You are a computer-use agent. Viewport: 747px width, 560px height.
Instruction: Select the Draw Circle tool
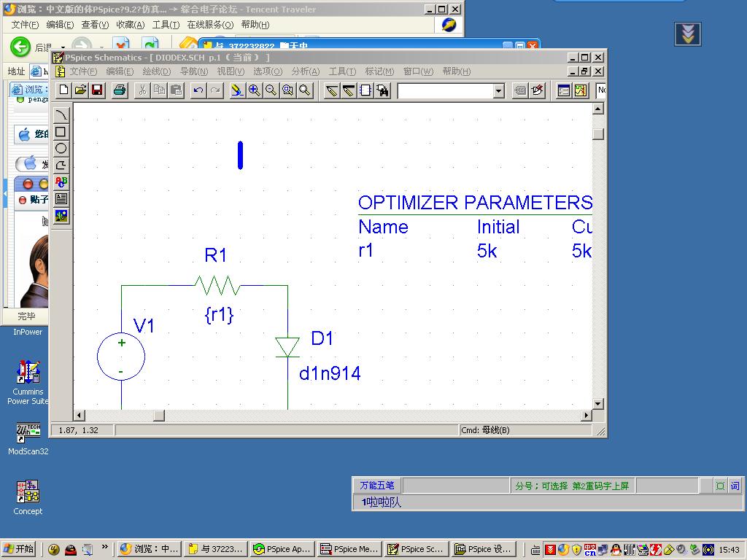click(61, 148)
